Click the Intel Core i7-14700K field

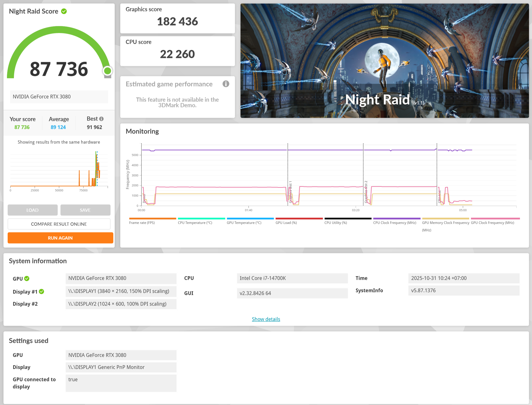pyautogui.click(x=292, y=278)
